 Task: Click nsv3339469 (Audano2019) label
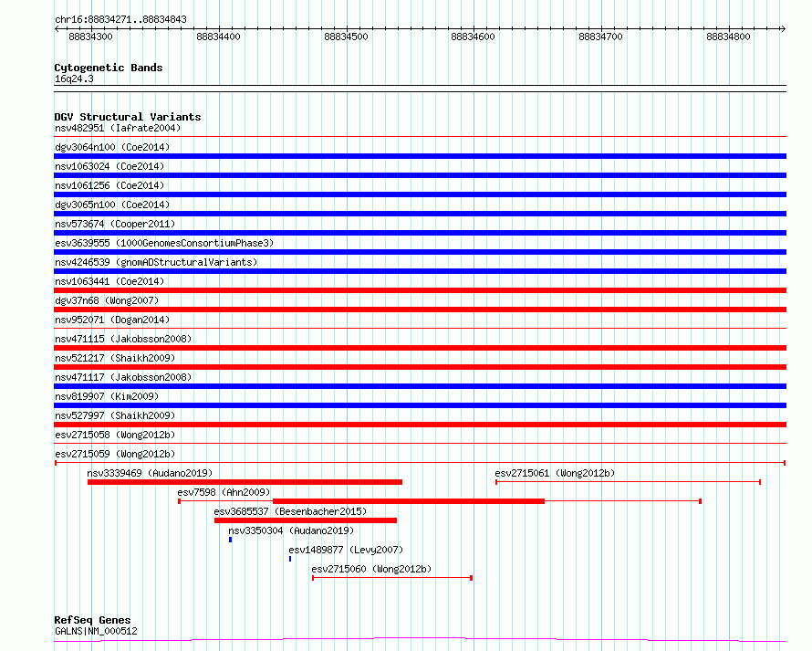(x=150, y=473)
